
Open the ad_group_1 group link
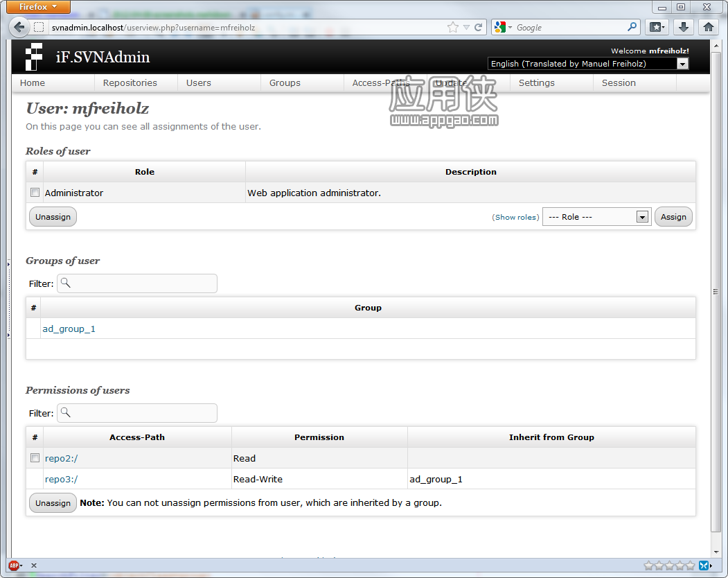69,329
